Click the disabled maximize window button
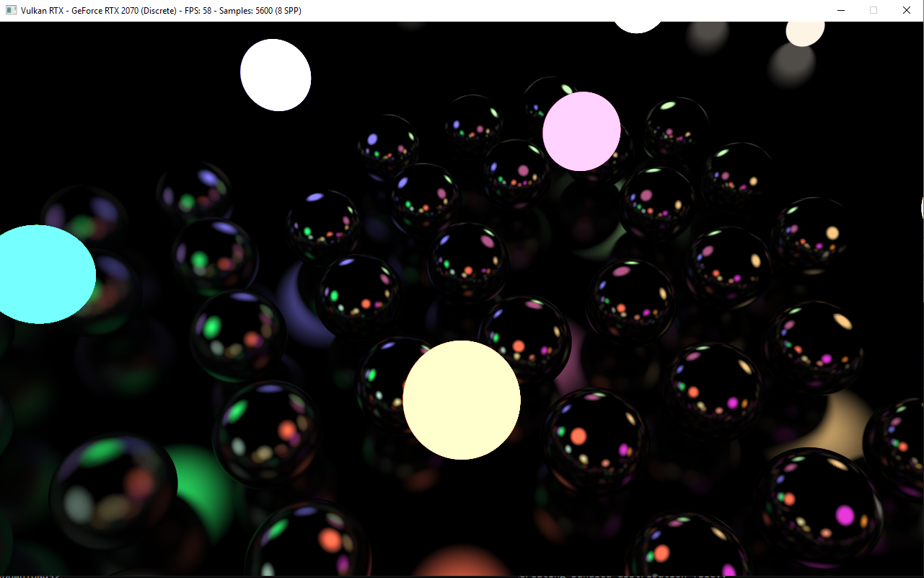This screenshot has width=924, height=578. point(874,10)
